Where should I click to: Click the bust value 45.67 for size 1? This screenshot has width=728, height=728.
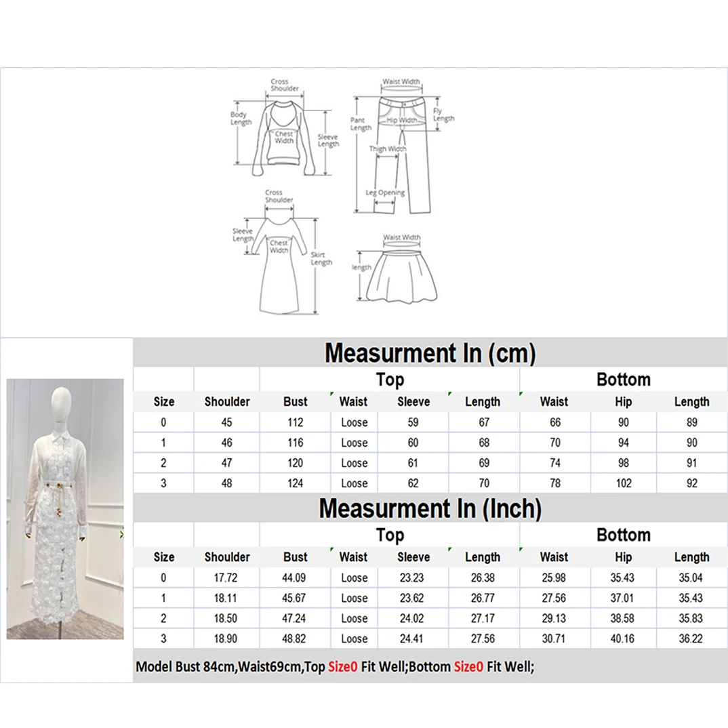294,599
